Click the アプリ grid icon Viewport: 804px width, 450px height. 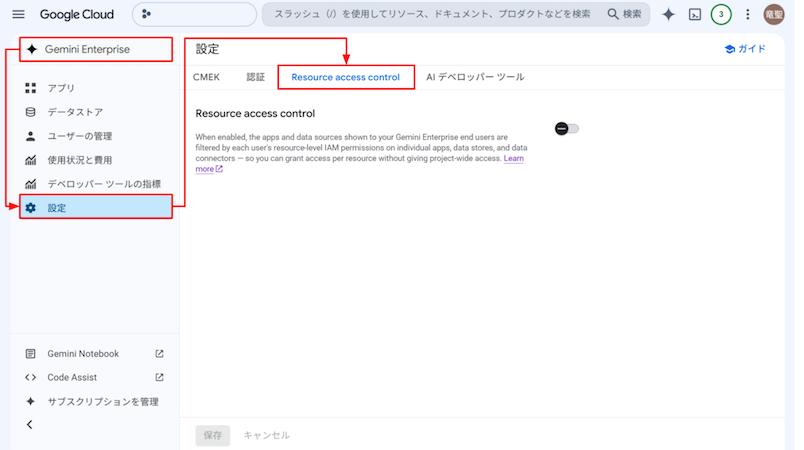coord(31,88)
